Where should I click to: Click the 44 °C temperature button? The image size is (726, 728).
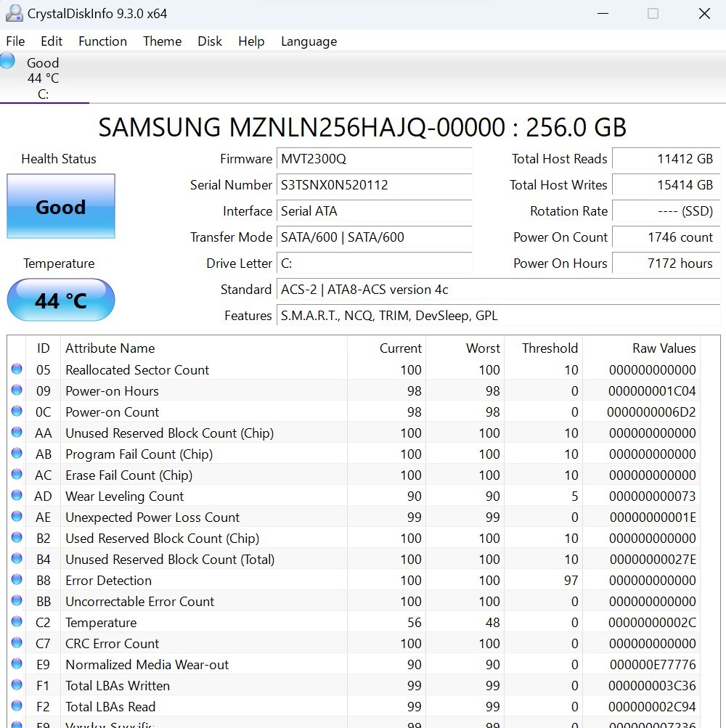pyautogui.click(x=61, y=300)
